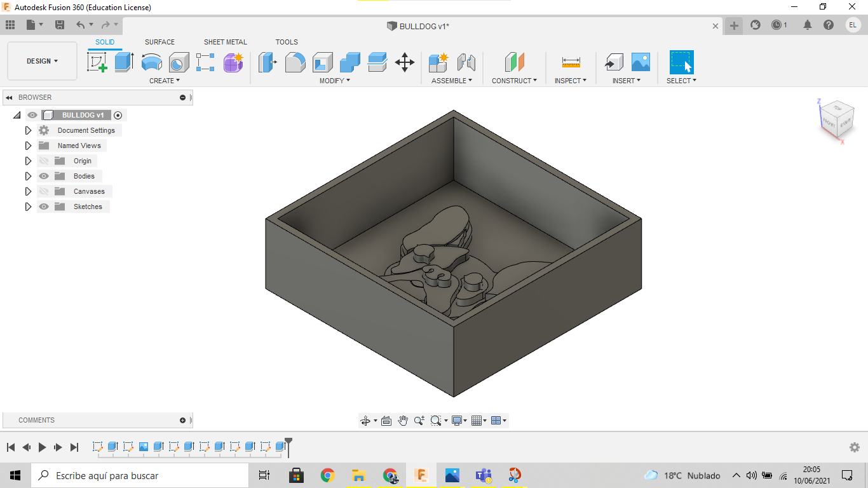868x488 pixels.
Task: Show the Data Panel grid
Action: (10, 25)
